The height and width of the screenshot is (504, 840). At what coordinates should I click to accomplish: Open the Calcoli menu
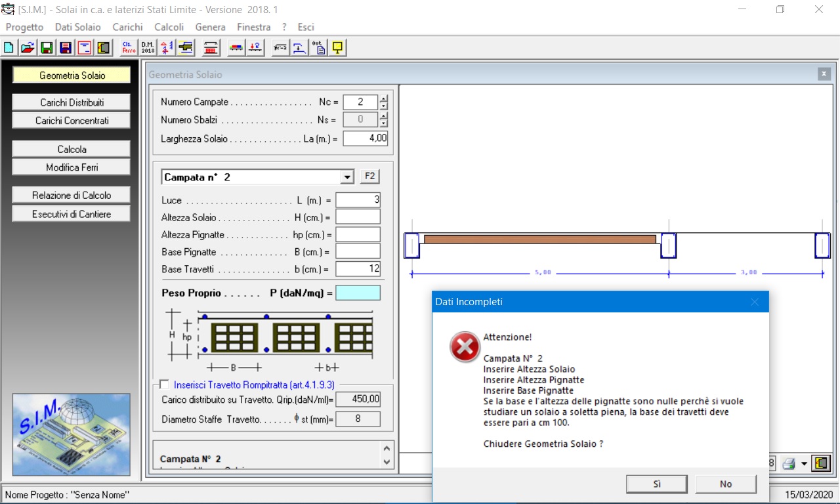point(169,27)
